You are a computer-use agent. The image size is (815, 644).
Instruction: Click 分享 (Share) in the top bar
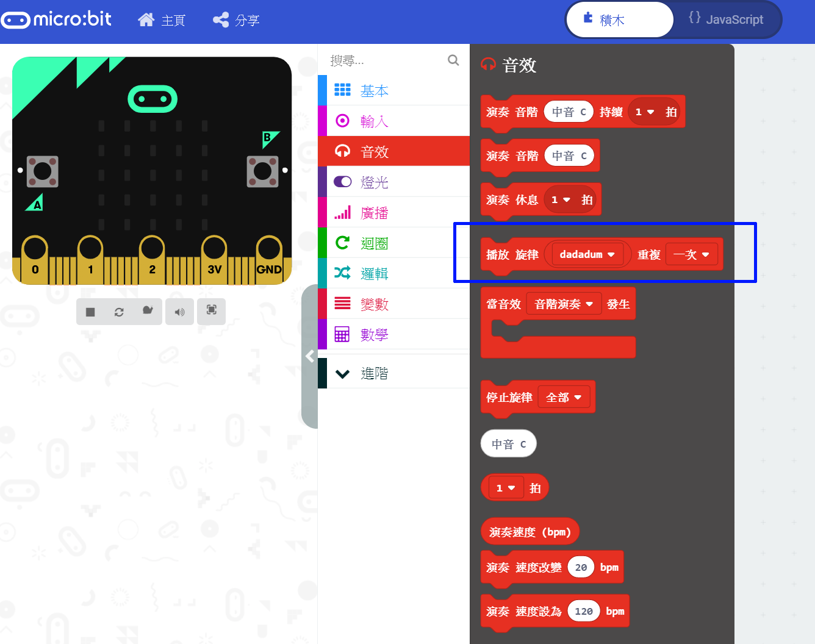[236, 19]
